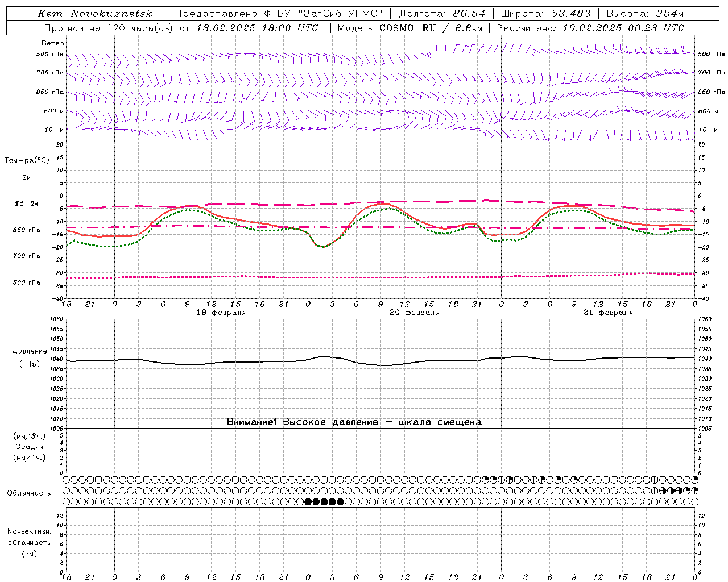The height and width of the screenshot is (582, 728).
Task: Click the 850 гПа temperature legend entry
Action: coord(27,230)
